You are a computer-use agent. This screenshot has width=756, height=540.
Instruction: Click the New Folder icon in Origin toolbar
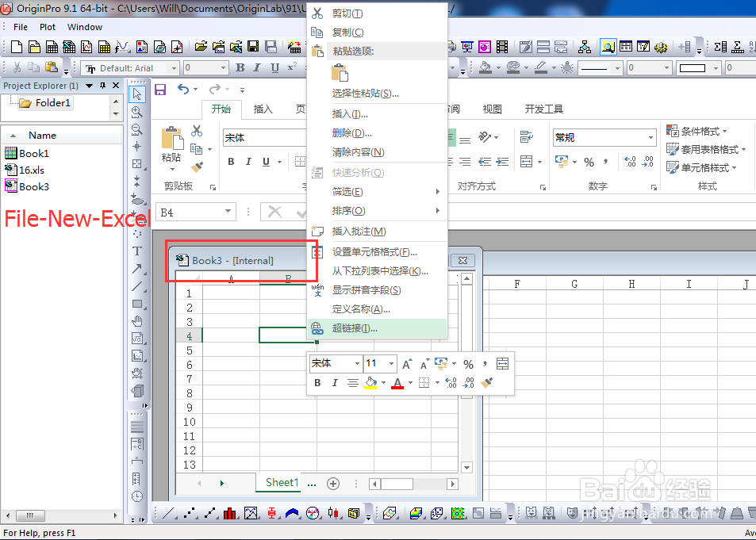pyautogui.click(x=34, y=47)
